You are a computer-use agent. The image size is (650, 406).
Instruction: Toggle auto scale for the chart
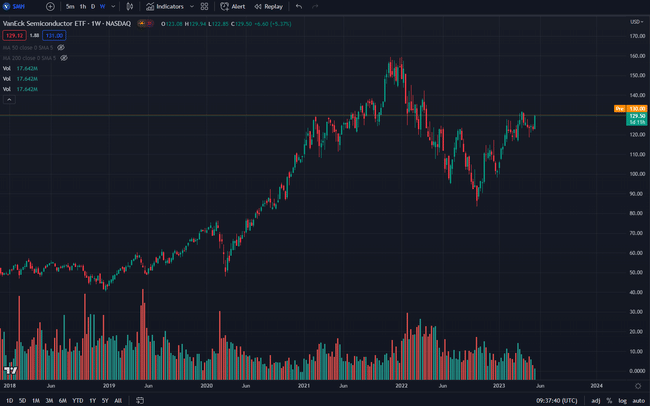coord(639,400)
